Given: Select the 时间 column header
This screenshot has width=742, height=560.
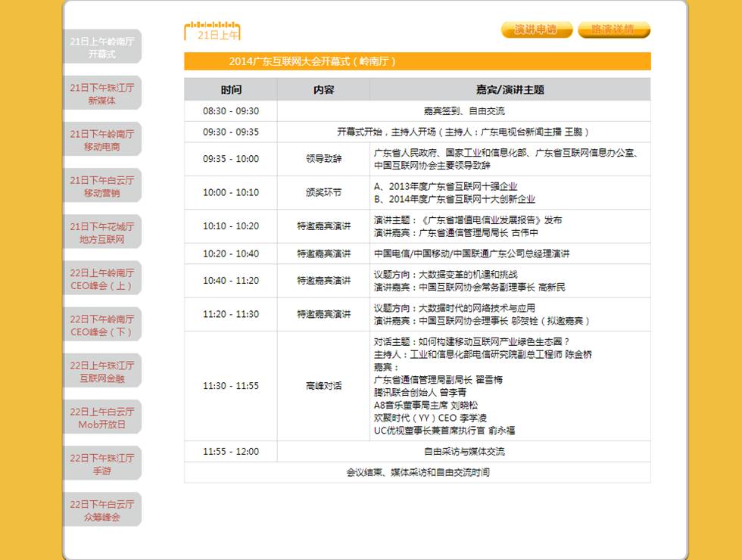Looking at the screenshot, I should point(231,89).
